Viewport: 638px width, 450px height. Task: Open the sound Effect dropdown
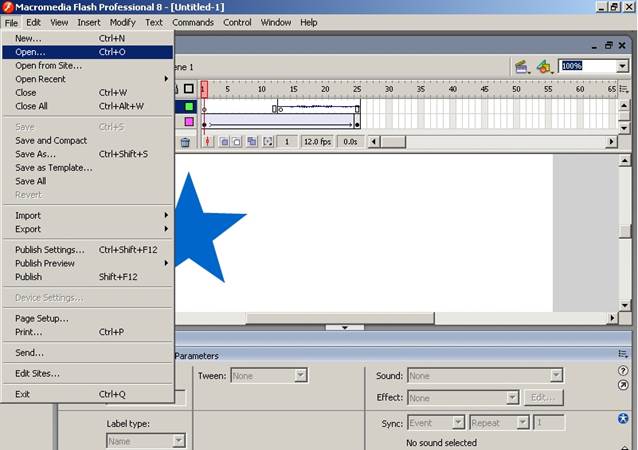pos(512,397)
